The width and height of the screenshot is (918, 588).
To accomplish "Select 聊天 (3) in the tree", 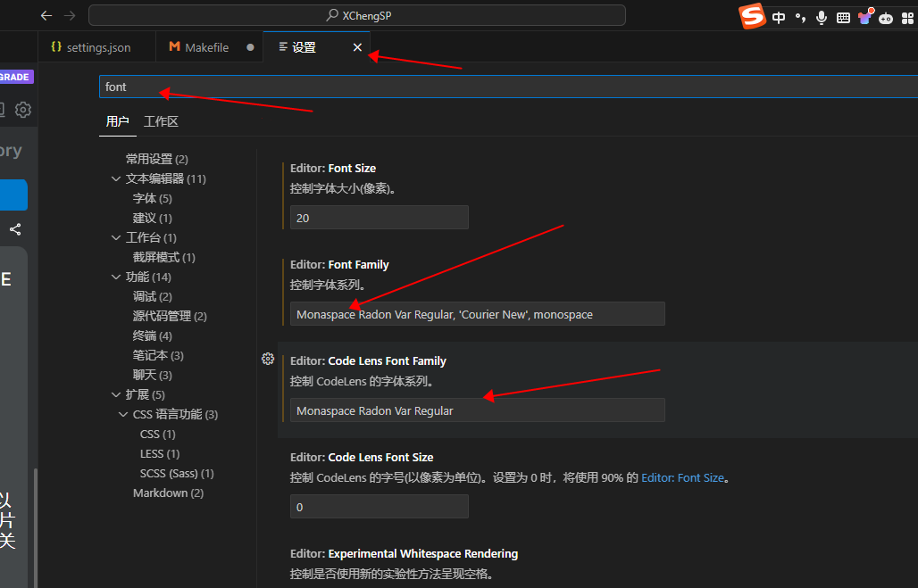I will (152, 375).
